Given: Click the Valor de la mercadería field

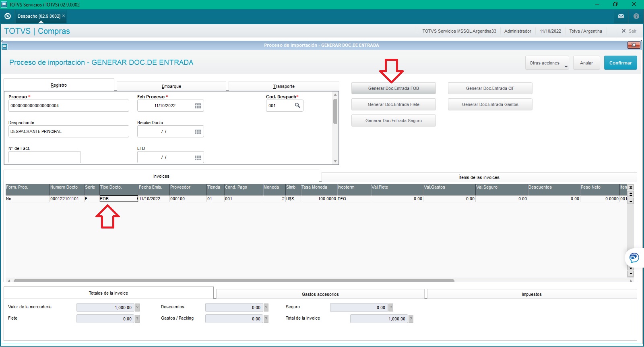Looking at the screenshot, I should 105,308.
